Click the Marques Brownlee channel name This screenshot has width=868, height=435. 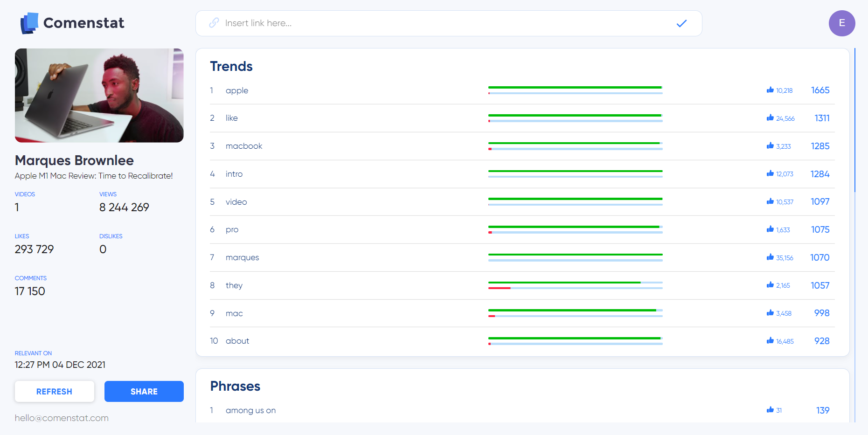coord(74,160)
